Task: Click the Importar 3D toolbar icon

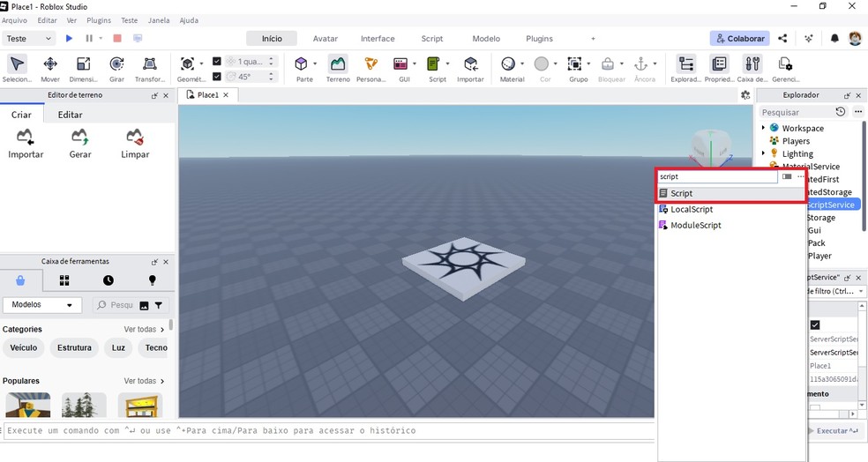Action: [470, 69]
